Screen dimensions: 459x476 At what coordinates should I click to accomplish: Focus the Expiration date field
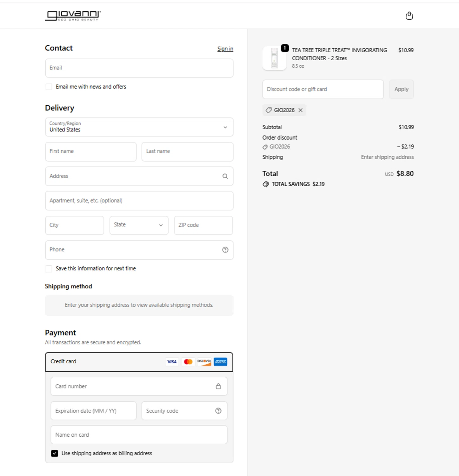(x=94, y=411)
